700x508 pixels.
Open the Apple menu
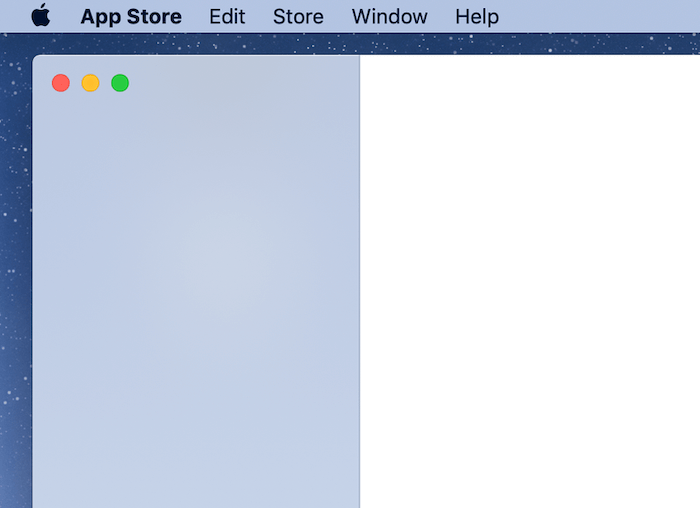click(41, 15)
